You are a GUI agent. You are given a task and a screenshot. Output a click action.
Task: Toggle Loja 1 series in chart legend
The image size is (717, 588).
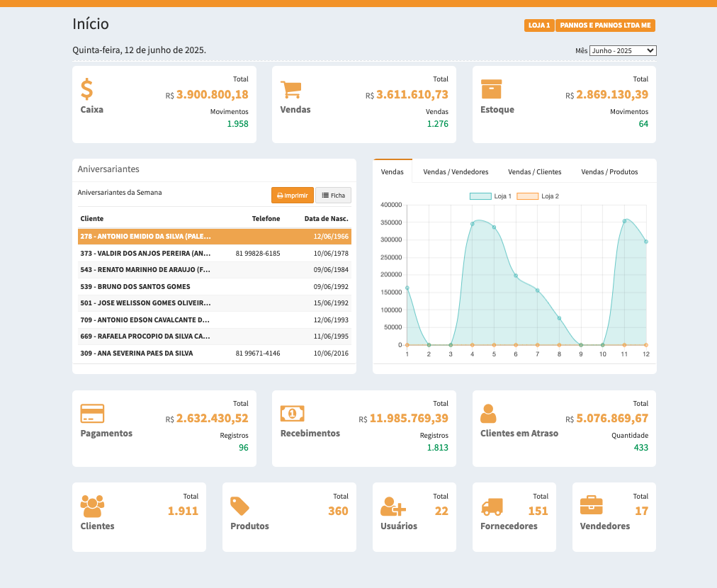(x=490, y=196)
